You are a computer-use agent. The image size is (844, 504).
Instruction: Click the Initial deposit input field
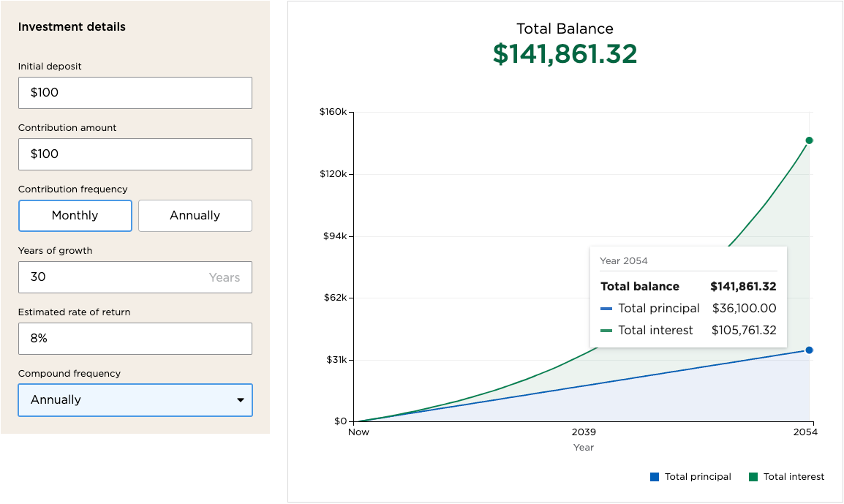[135, 93]
